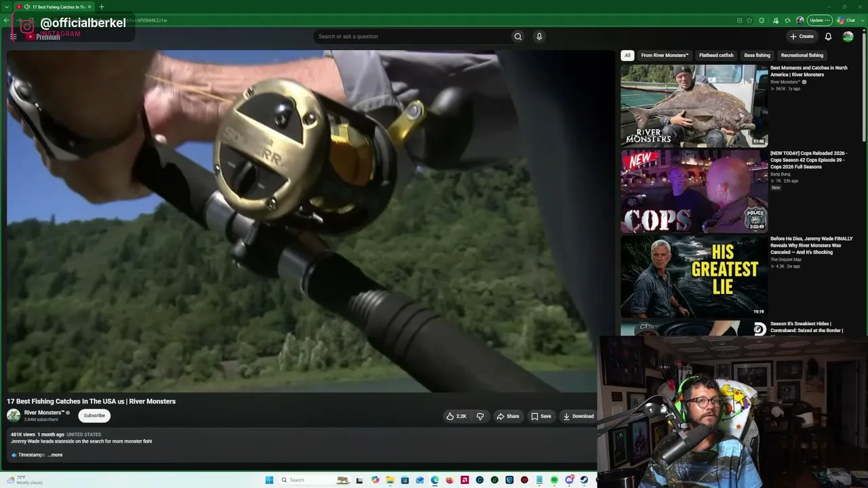Close the 17 Best Fishing Catches tab

(x=89, y=7)
